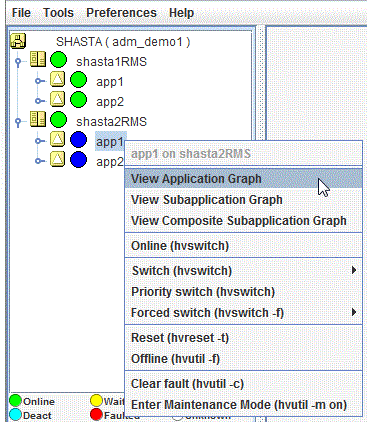Click the Deact legend text

click(x=37, y=416)
